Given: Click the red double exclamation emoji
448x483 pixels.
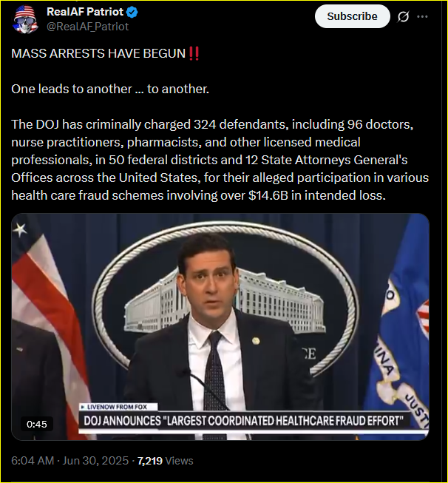Looking at the screenshot, I should (194, 53).
